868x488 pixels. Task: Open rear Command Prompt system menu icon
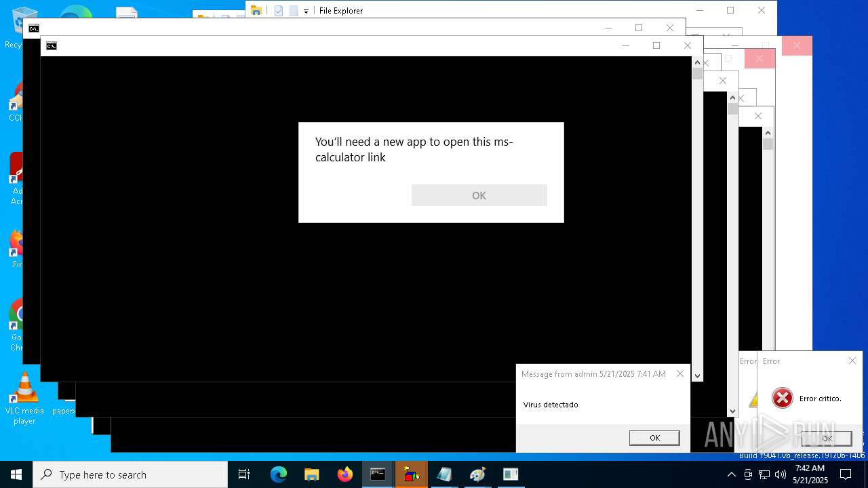pos(34,28)
